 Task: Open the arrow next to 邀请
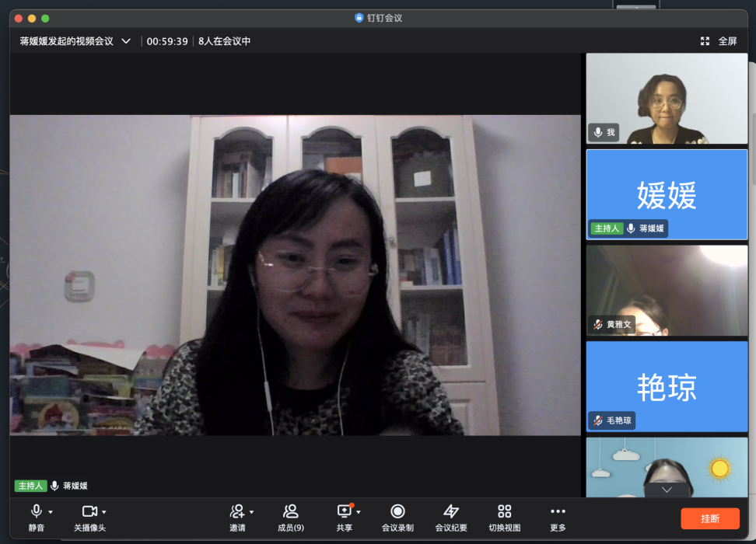click(251, 512)
